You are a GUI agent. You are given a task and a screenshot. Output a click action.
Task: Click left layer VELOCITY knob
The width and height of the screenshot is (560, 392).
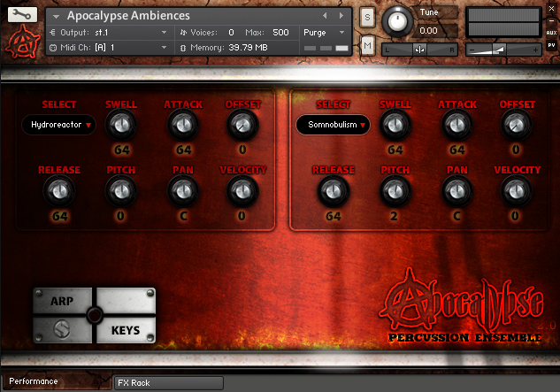click(242, 191)
